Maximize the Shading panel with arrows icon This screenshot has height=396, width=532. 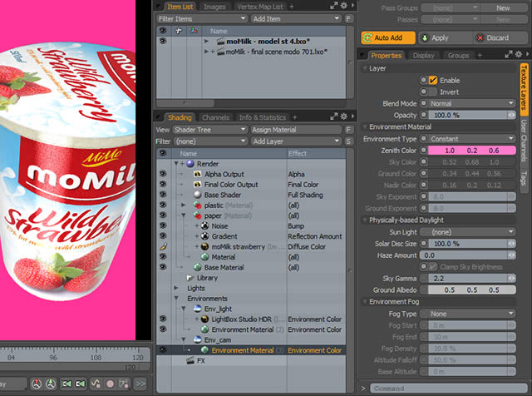334,116
